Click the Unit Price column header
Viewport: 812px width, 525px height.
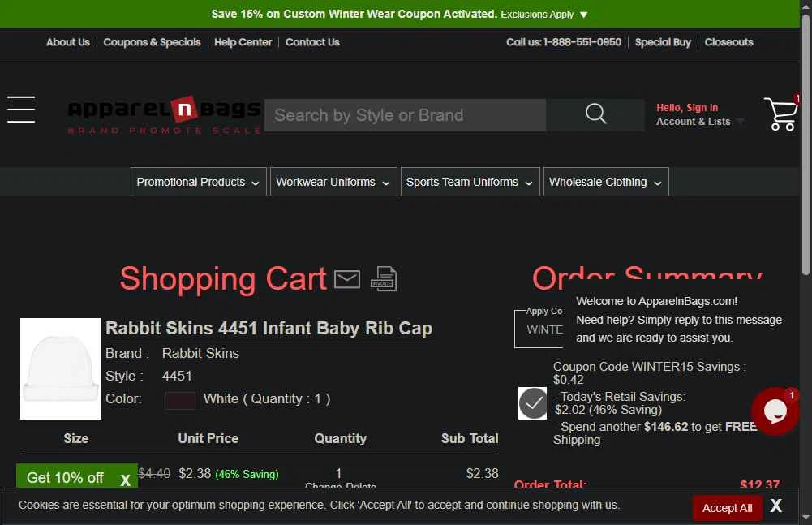(208, 438)
